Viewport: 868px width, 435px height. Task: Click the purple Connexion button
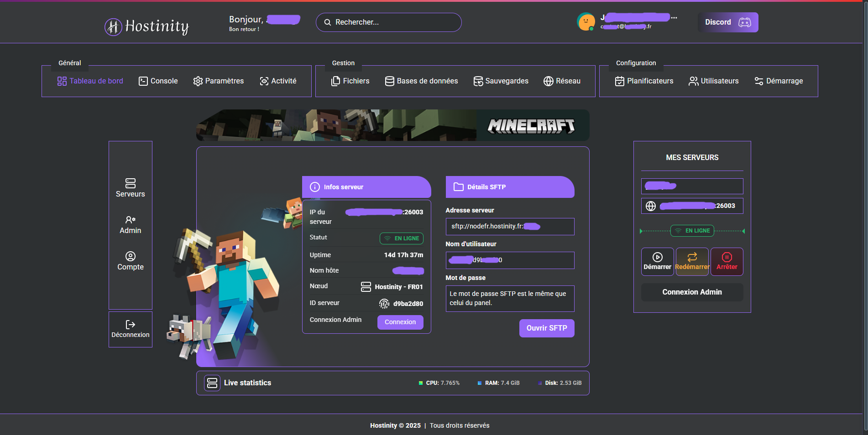click(400, 322)
